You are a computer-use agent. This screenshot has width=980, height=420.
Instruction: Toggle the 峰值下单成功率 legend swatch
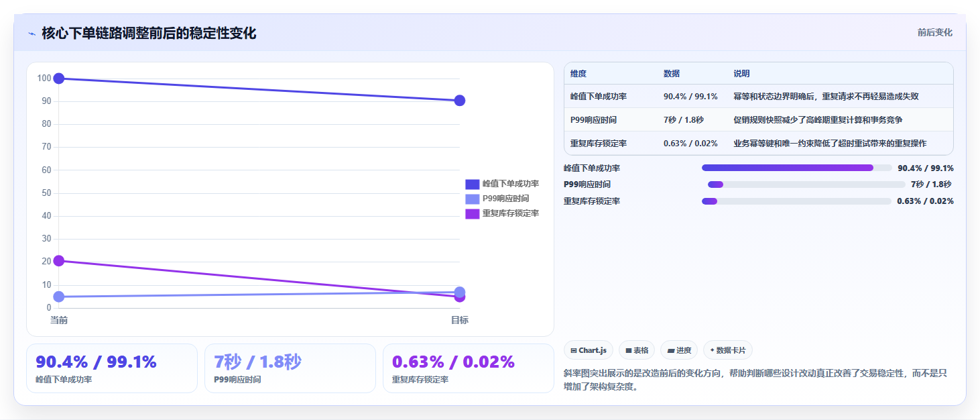coord(473,184)
